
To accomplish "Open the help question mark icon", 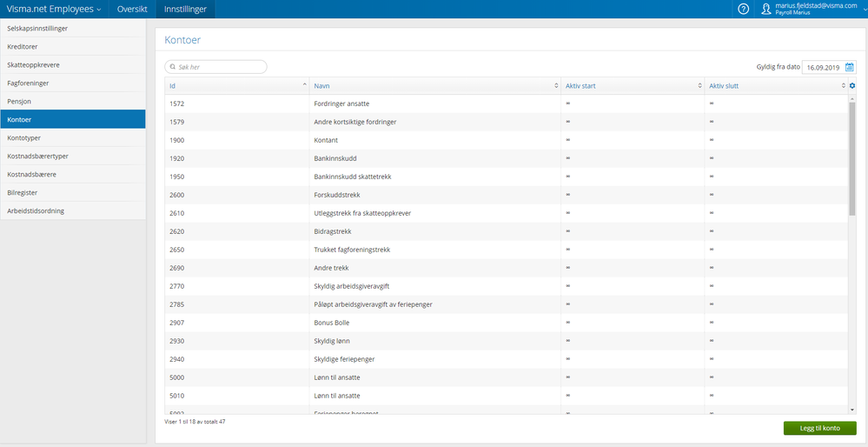I will [744, 10].
